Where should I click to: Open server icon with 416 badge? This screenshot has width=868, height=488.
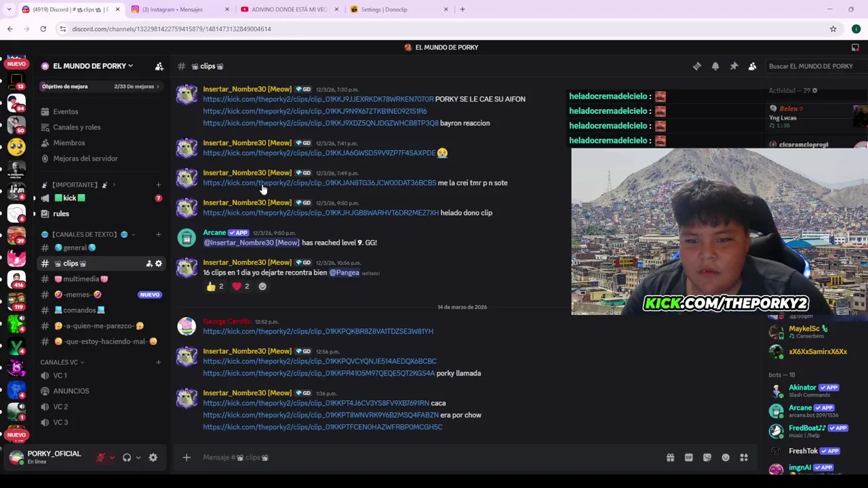[x=16, y=279]
